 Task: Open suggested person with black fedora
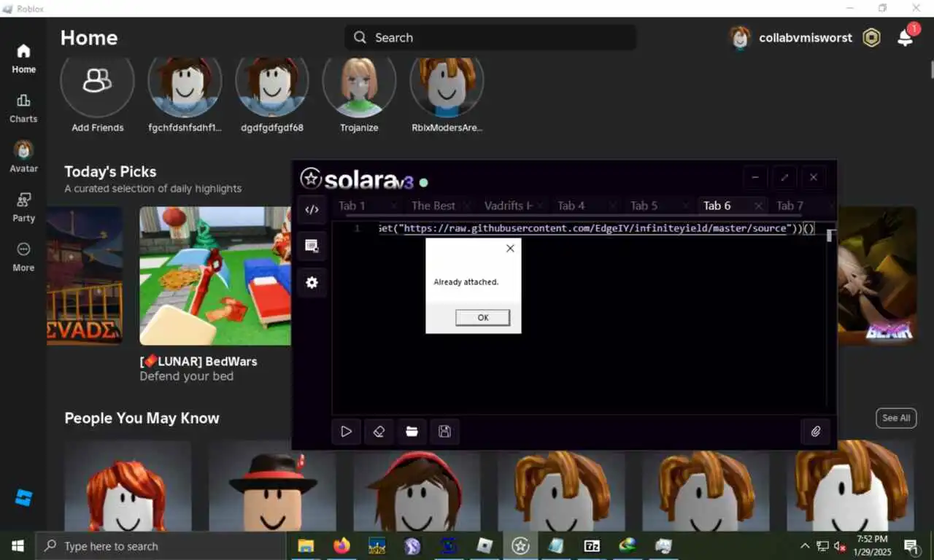point(272,486)
